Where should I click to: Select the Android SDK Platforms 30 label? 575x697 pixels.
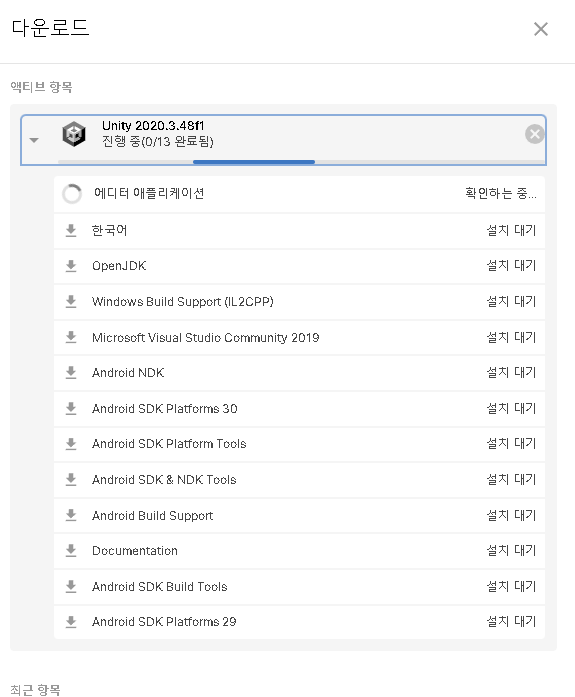click(165, 409)
